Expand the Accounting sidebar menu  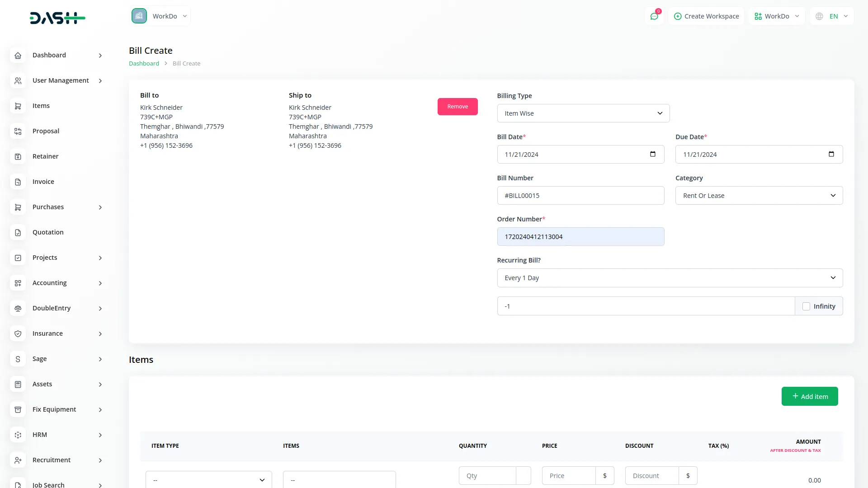click(x=100, y=283)
